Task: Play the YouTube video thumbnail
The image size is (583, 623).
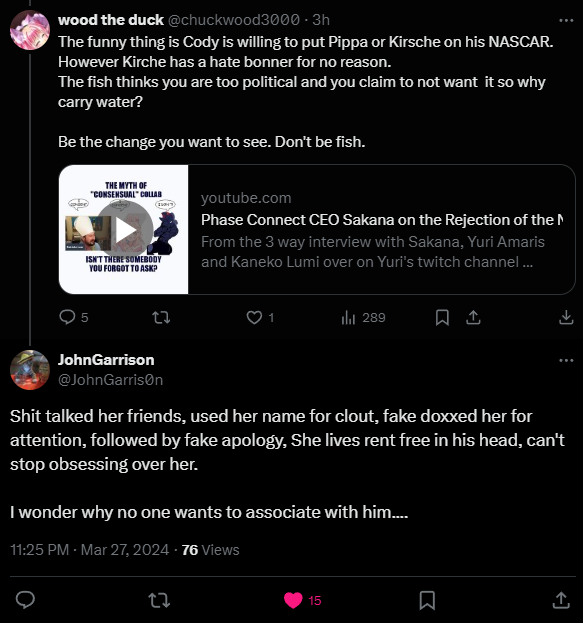Action: tap(124, 229)
